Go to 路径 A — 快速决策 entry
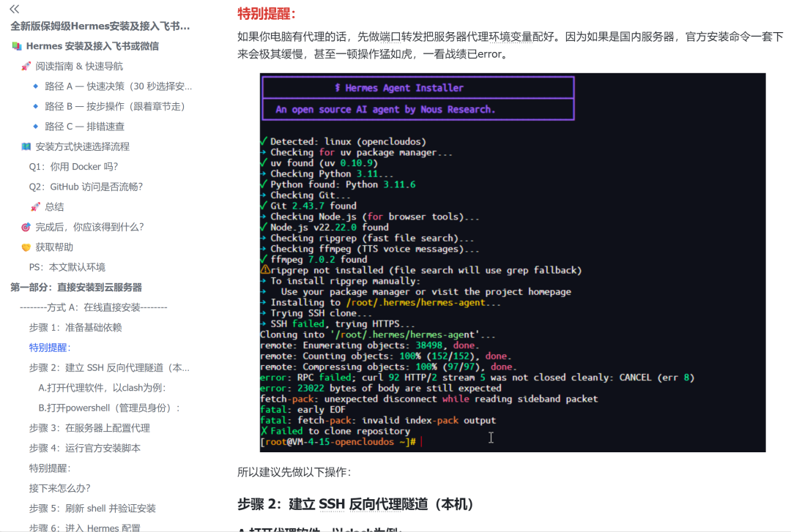The width and height of the screenshot is (791, 532). pos(118,87)
